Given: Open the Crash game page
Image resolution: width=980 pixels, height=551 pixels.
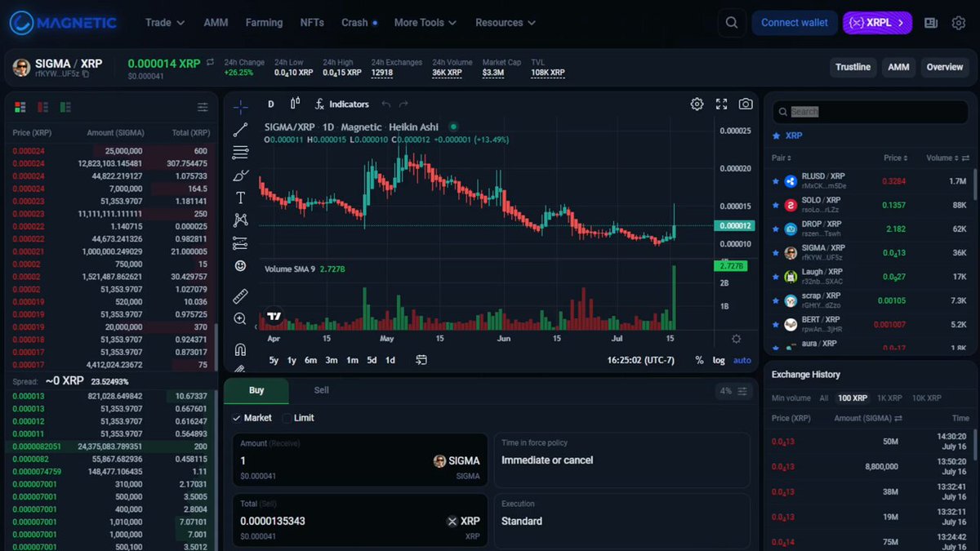Looking at the screenshot, I should (x=359, y=23).
